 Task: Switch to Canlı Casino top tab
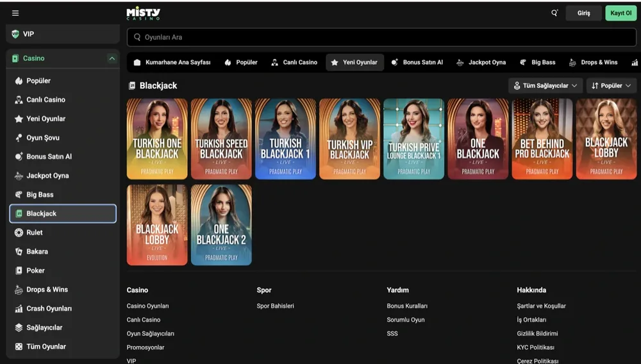(294, 63)
